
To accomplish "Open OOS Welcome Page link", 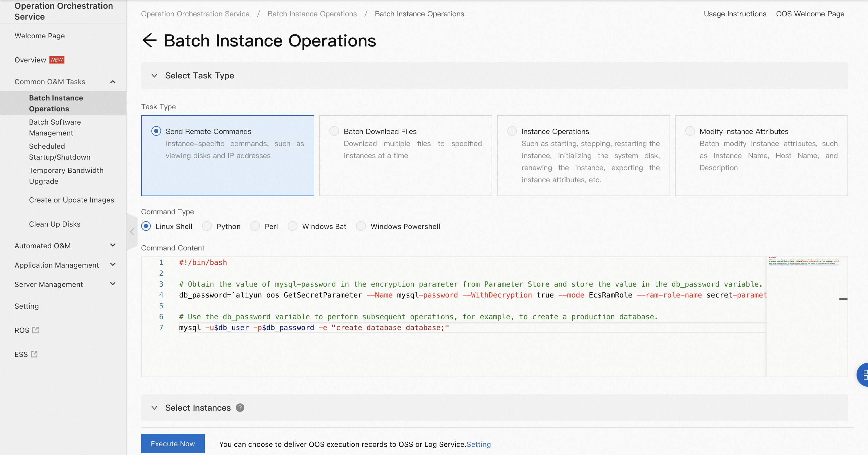I will click(x=810, y=14).
